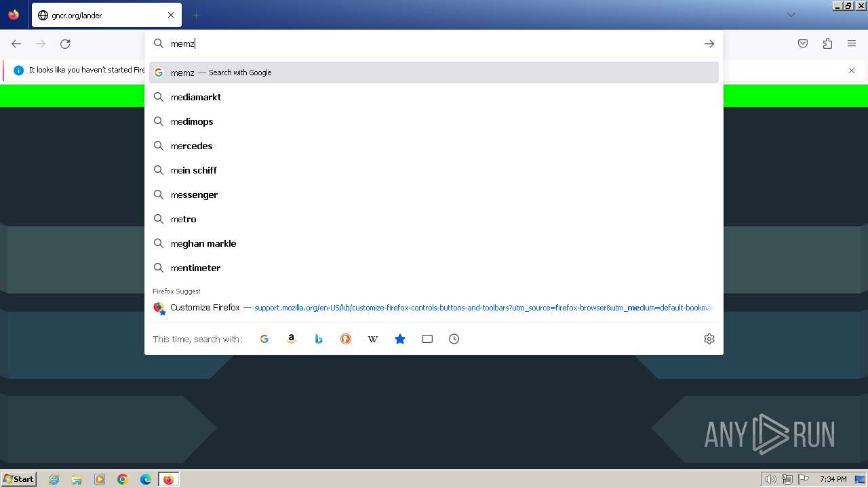Select the Firefox taskbar button
The image size is (868, 488).
coord(168,479)
